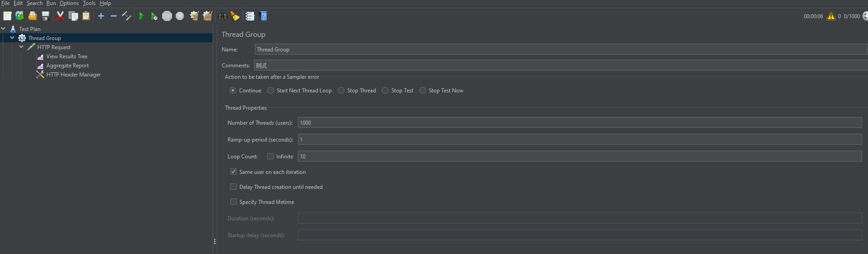Select Start Next Thread Loop option

click(270, 91)
